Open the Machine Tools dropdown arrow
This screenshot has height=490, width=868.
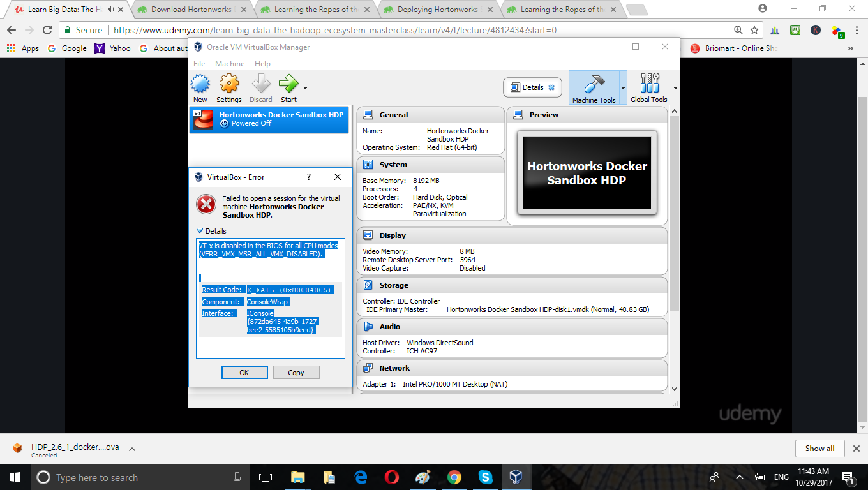623,88
